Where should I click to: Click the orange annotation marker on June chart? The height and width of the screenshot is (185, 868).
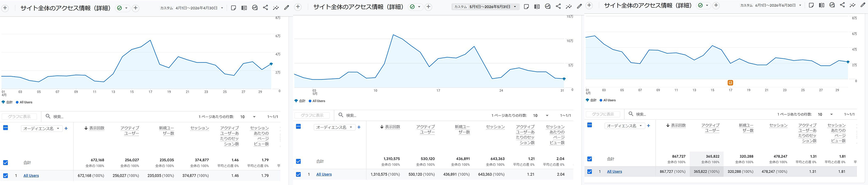tap(730, 83)
